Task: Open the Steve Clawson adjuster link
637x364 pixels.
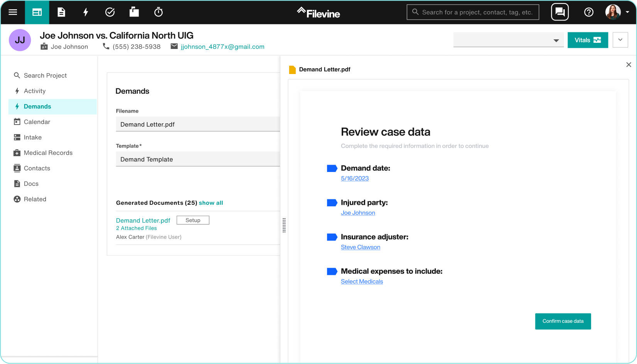Action: (x=360, y=247)
